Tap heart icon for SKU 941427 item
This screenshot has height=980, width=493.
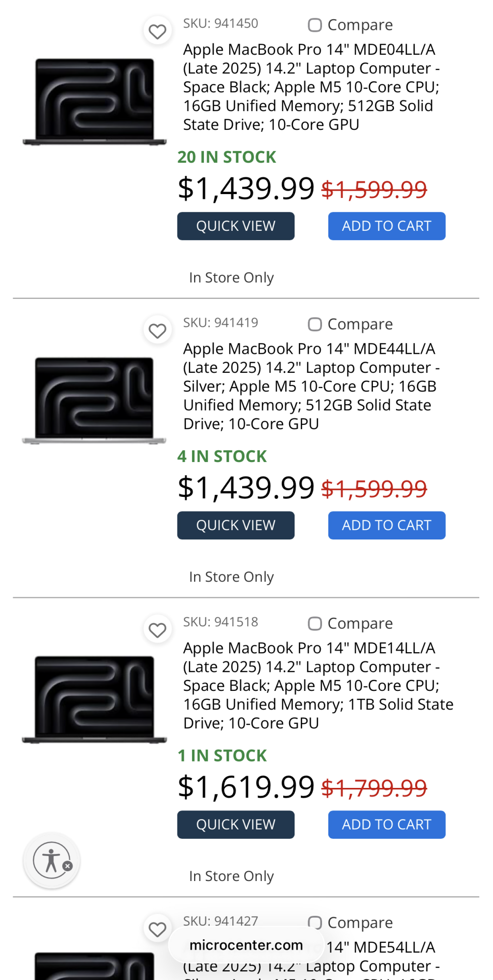click(x=157, y=929)
